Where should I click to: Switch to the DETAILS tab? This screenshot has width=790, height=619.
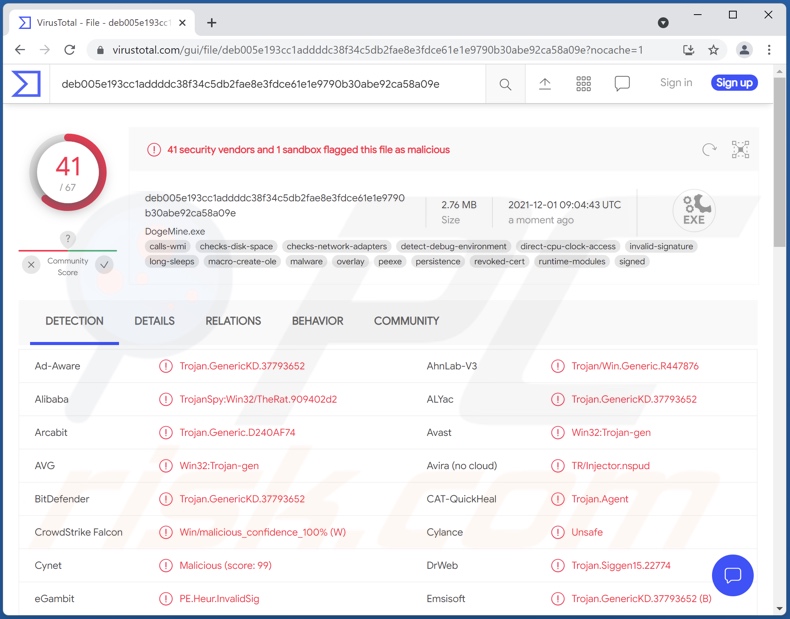pyautogui.click(x=154, y=321)
